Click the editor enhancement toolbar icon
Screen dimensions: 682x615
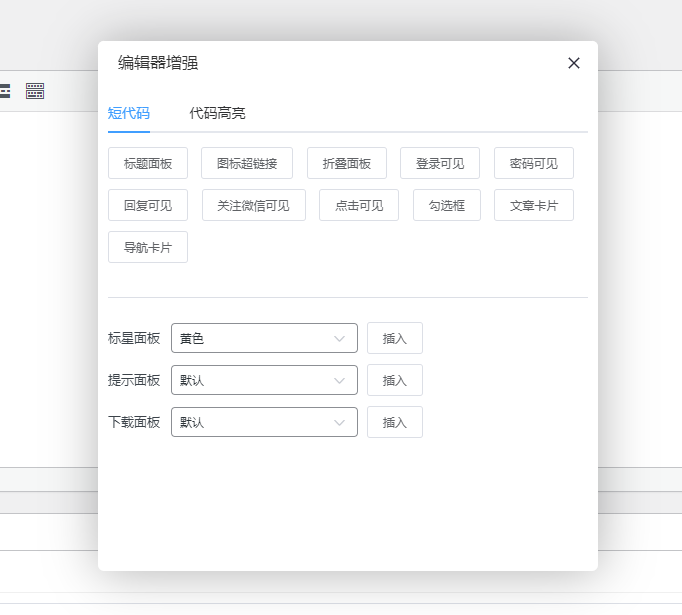[35, 91]
